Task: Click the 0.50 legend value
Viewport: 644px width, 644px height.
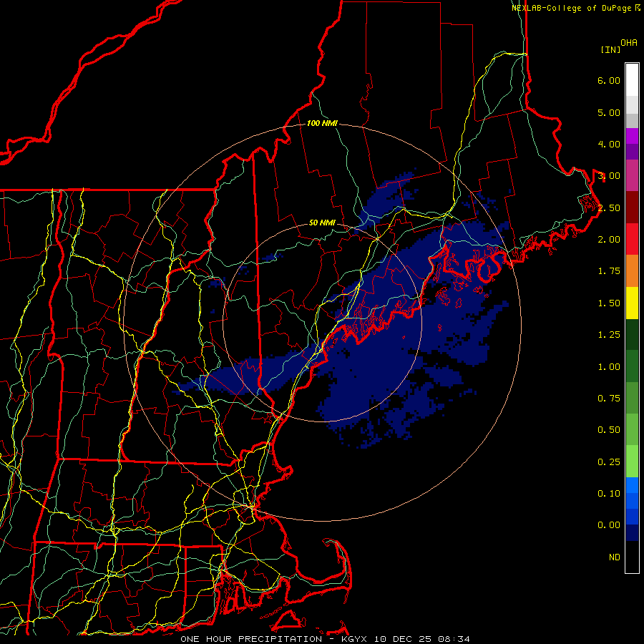Action: (x=609, y=430)
